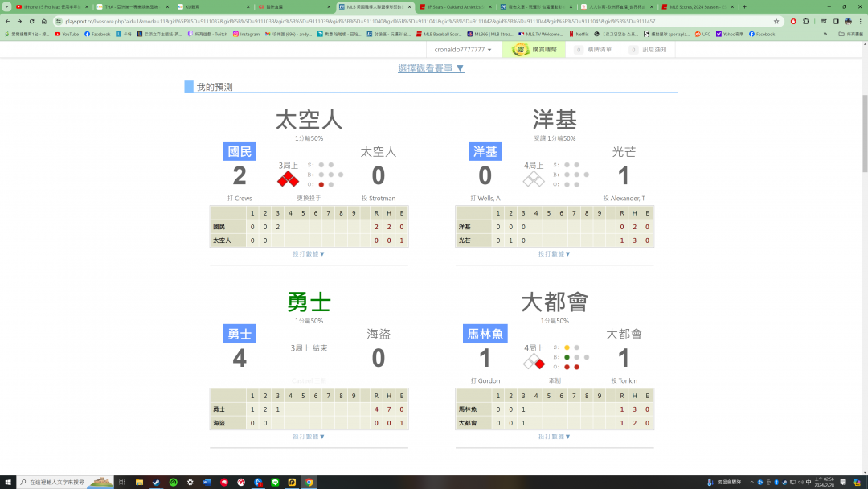Image resolution: width=868 pixels, height=489 pixels.
Task: Expand pitching stats for Marlins vs Mets game
Action: pyautogui.click(x=554, y=437)
